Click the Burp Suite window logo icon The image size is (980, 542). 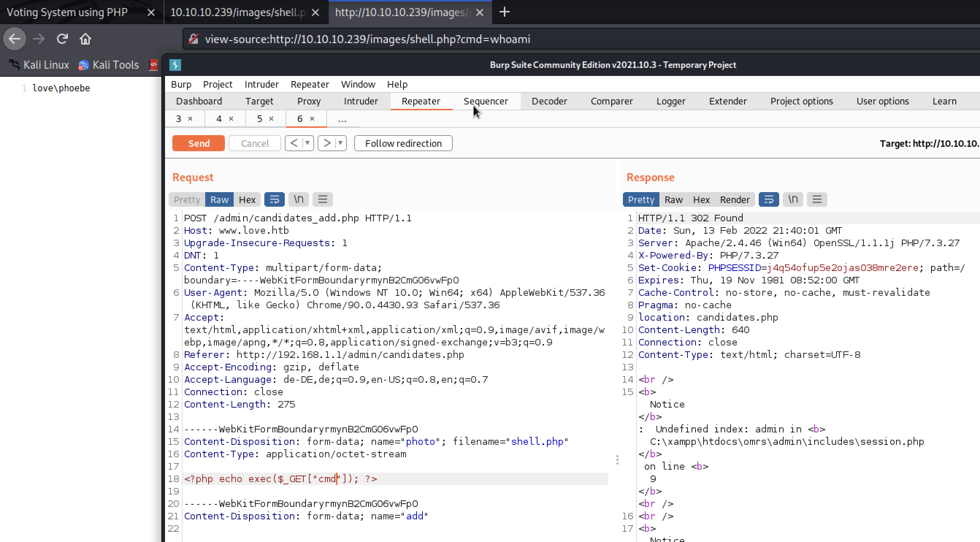(175, 65)
